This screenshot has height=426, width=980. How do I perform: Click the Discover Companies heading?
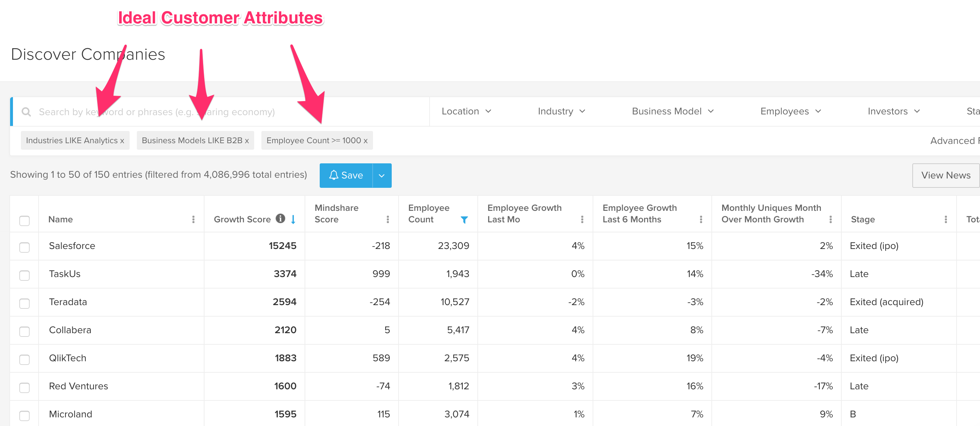(88, 54)
